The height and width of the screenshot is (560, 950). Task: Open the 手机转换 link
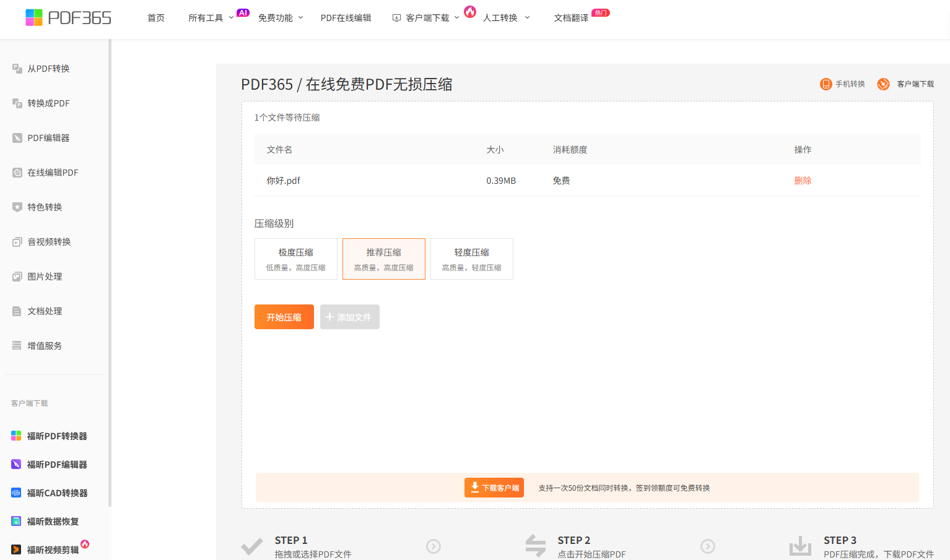point(850,84)
